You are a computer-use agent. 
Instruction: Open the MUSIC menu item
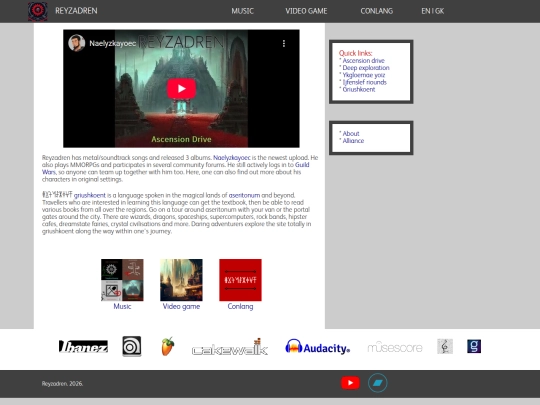click(x=242, y=11)
